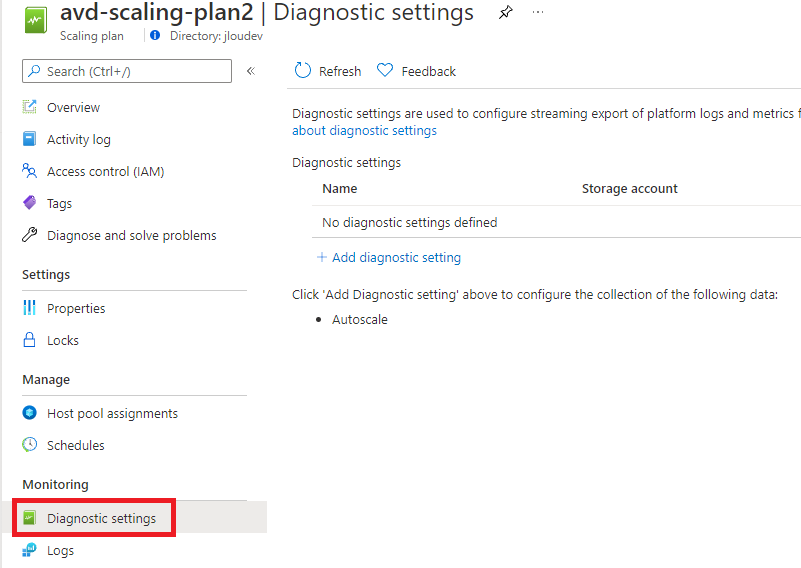Go to Access control (IAM)
The height and width of the screenshot is (568, 801).
coord(105,172)
